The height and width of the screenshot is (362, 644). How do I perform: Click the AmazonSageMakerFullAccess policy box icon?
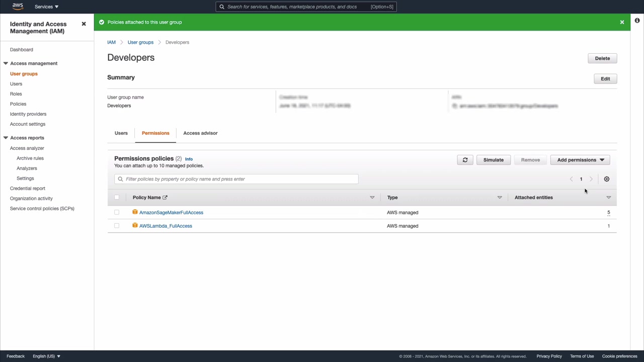(135, 212)
